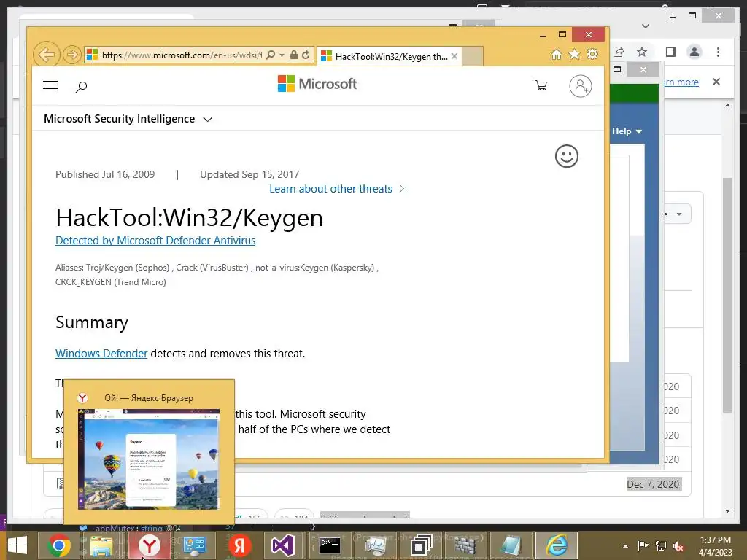Click the smiley face feedback icon

(566, 156)
